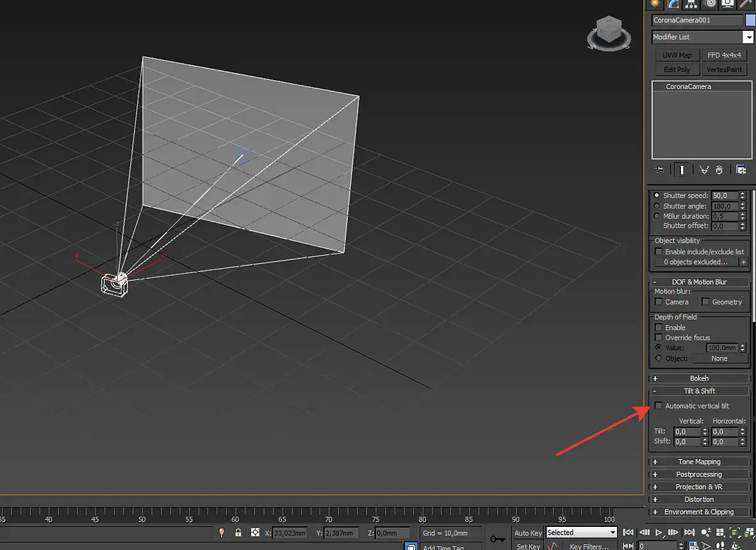Open the '0 objects excluded...' list

click(x=696, y=262)
